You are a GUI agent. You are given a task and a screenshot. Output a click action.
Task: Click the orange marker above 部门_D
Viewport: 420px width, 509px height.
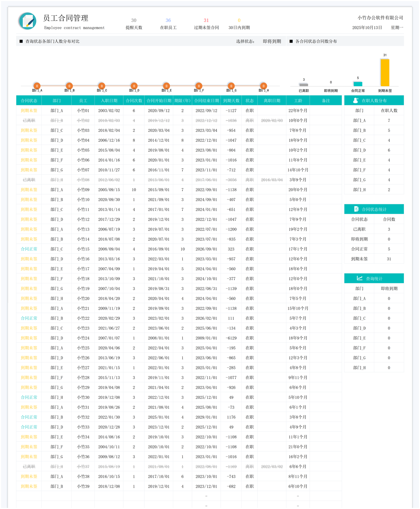134,86
